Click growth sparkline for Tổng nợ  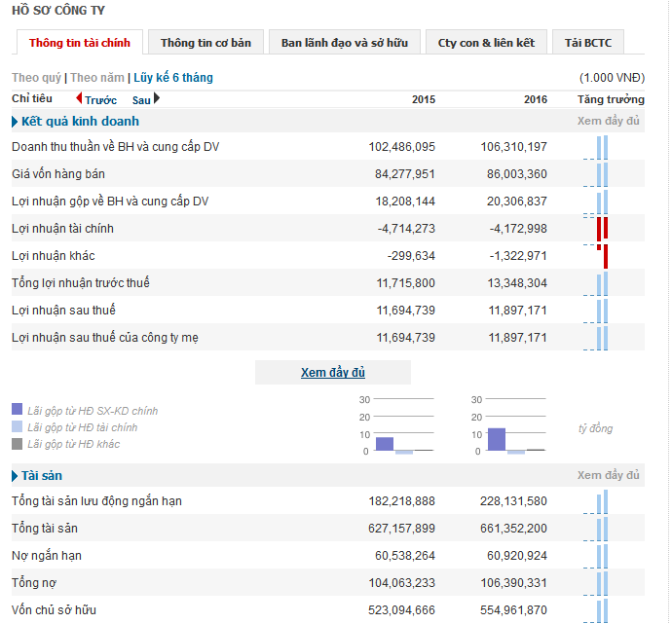[596, 583]
